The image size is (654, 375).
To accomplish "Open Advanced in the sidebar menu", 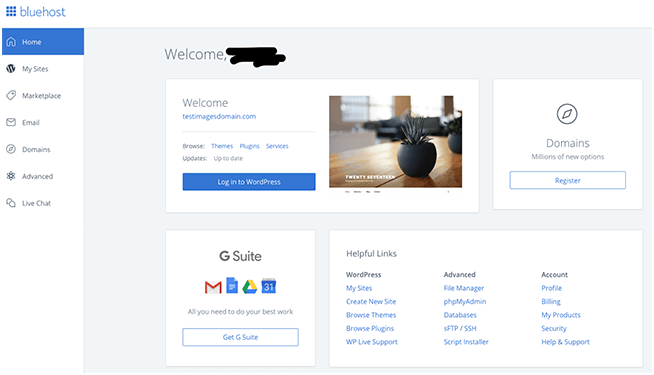I will 43,176.
